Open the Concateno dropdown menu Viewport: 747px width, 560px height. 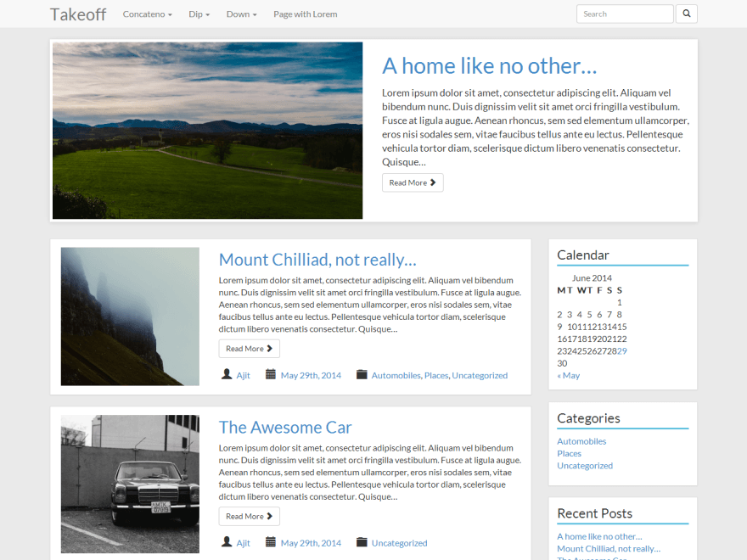[x=147, y=14]
